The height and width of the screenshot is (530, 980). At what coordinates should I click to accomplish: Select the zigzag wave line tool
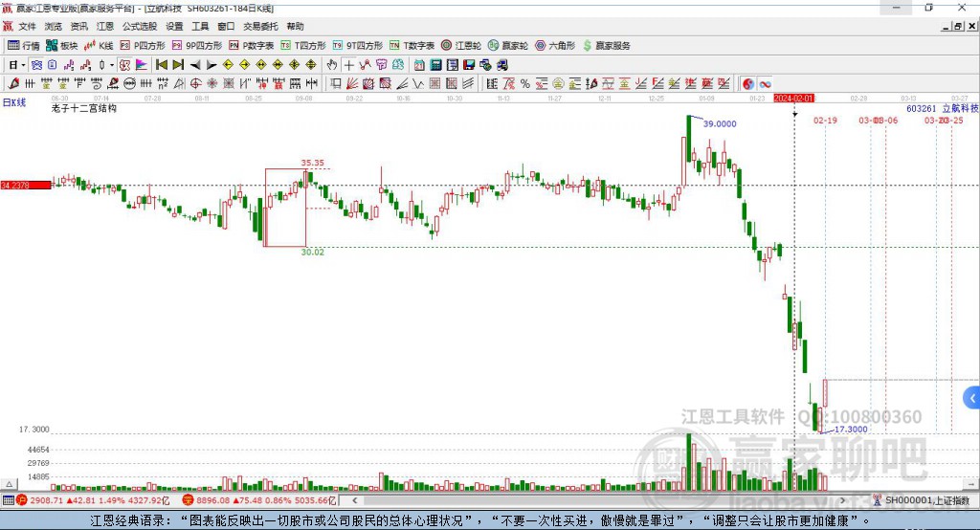(x=418, y=84)
